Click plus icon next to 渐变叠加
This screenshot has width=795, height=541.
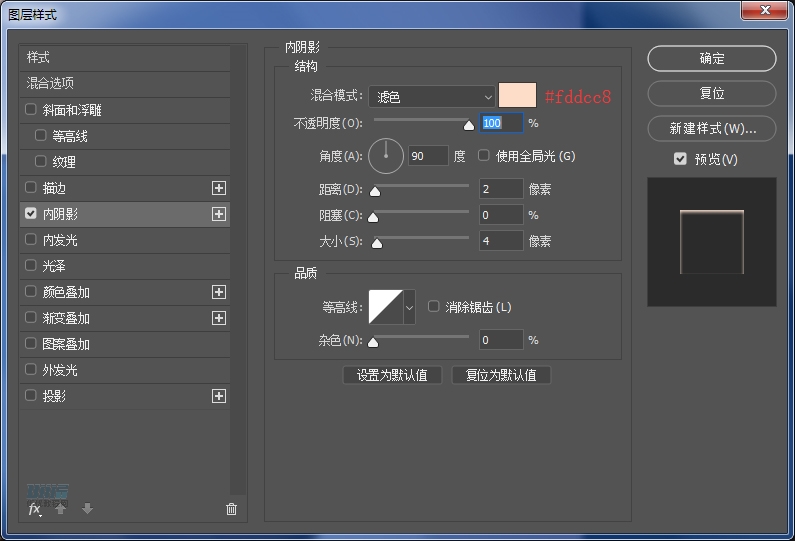point(219,318)
